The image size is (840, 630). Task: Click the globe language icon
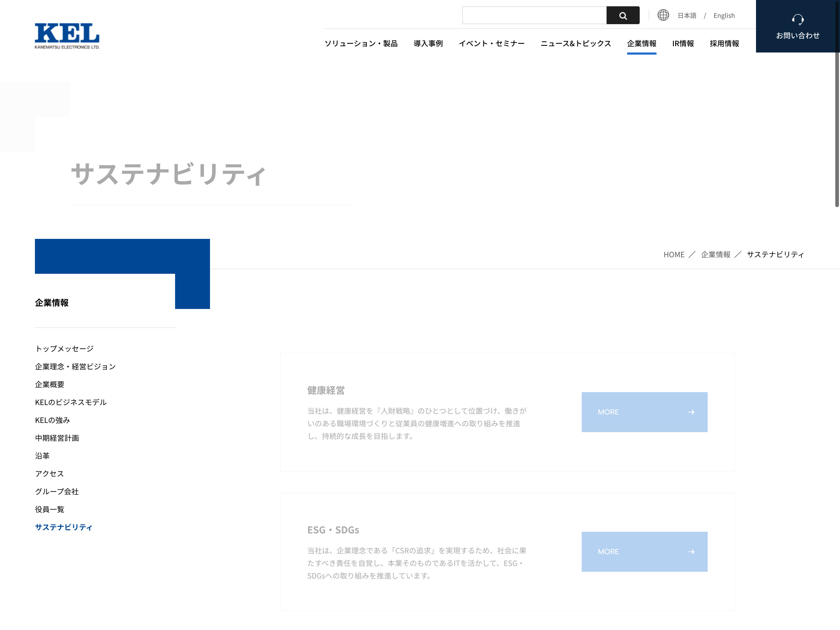tap(663, 15)
